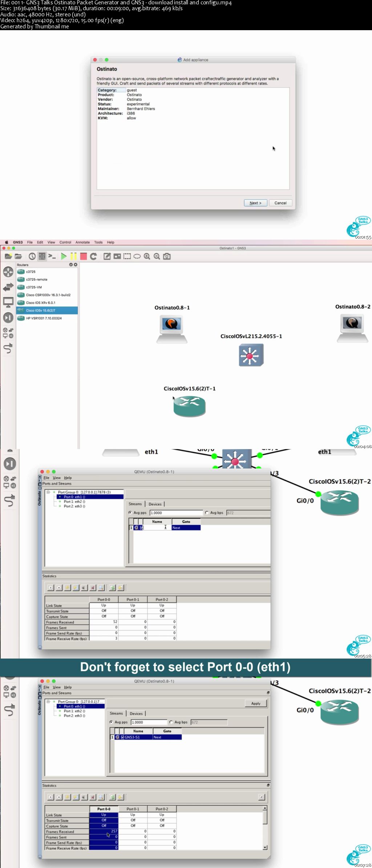Browse all devices icon beside the Routers panel
372x868 pixels.
click(x=8, y=333)
